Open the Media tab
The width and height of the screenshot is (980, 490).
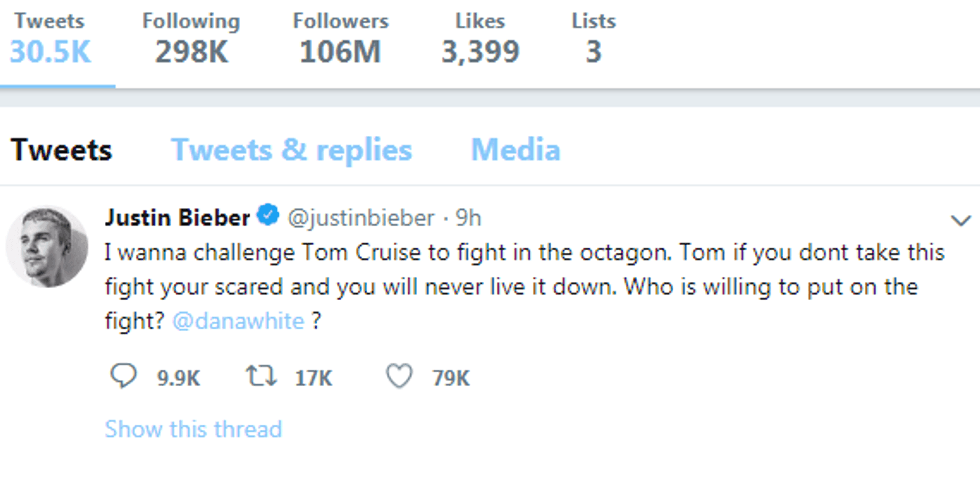click(x=515, y=150)
